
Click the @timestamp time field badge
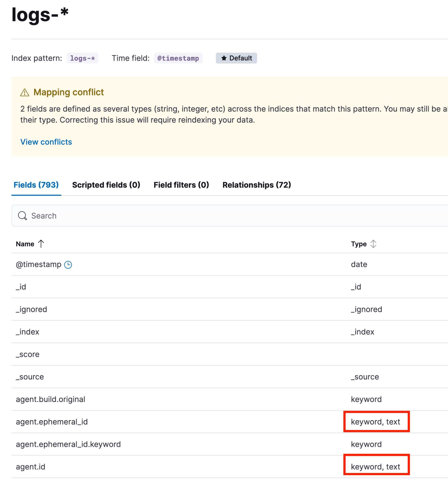(178, 58)
